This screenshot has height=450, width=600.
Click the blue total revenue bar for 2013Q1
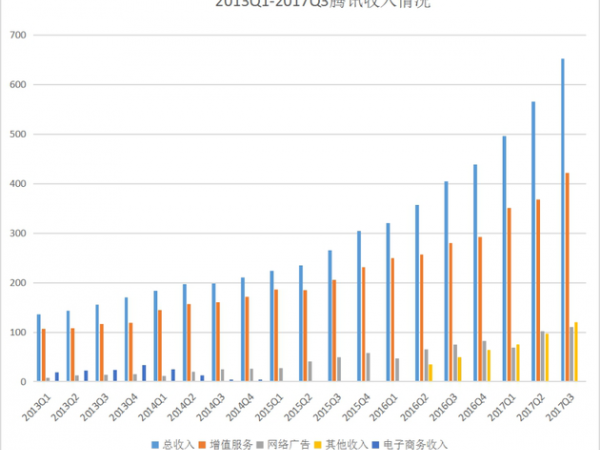coord(39,348)
